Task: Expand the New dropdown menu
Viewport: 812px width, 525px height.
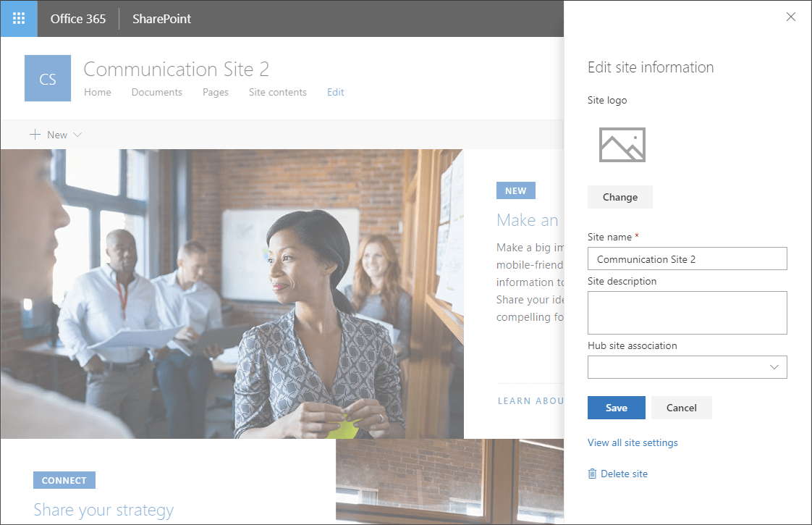Action: (78, 134)
